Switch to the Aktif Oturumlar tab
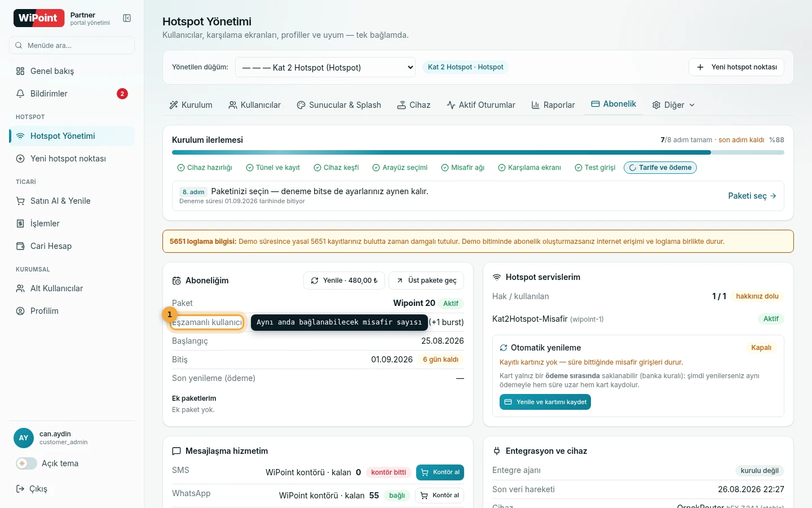Screen dimensions: 812x508 pyautogui.click(x=481, y=105)
